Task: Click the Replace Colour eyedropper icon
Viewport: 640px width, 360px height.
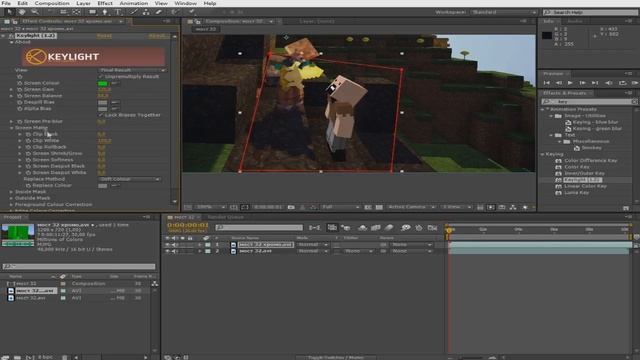Action: pyautogui.click(x=115, y=186)
